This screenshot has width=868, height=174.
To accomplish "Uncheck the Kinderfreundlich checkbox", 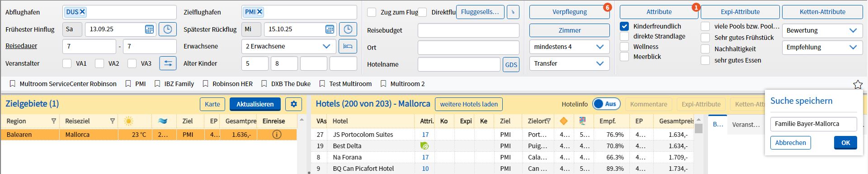I will click(624, 26).
